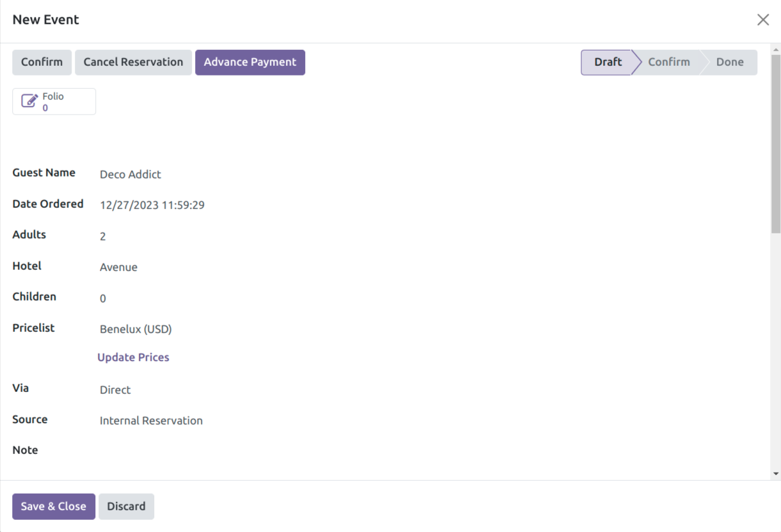Discard the new event
781x532 pixels.
(x=126, y=506)
